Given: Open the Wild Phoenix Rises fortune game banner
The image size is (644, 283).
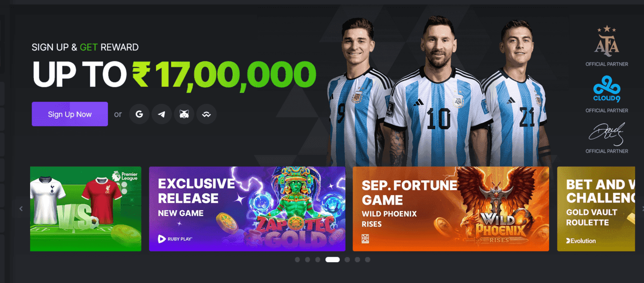Looking at the screenshot, I should point(451,209).
